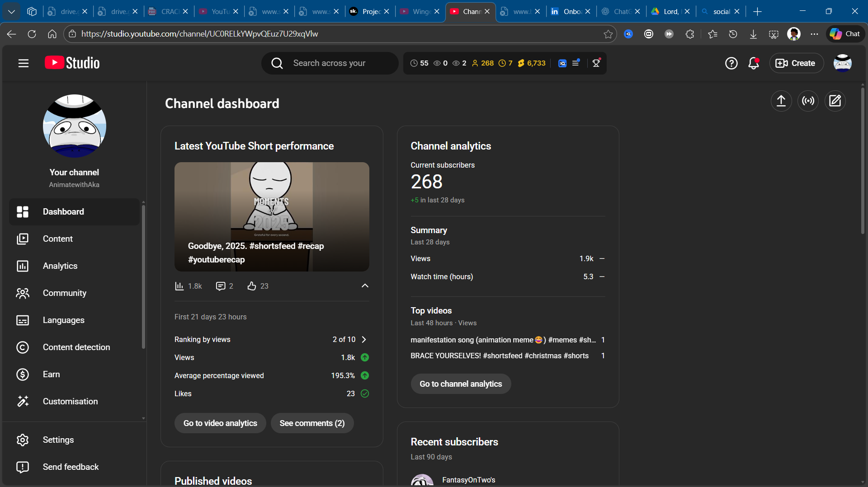
Task: Open Community in the sidebar
Action: coord(74,293)
